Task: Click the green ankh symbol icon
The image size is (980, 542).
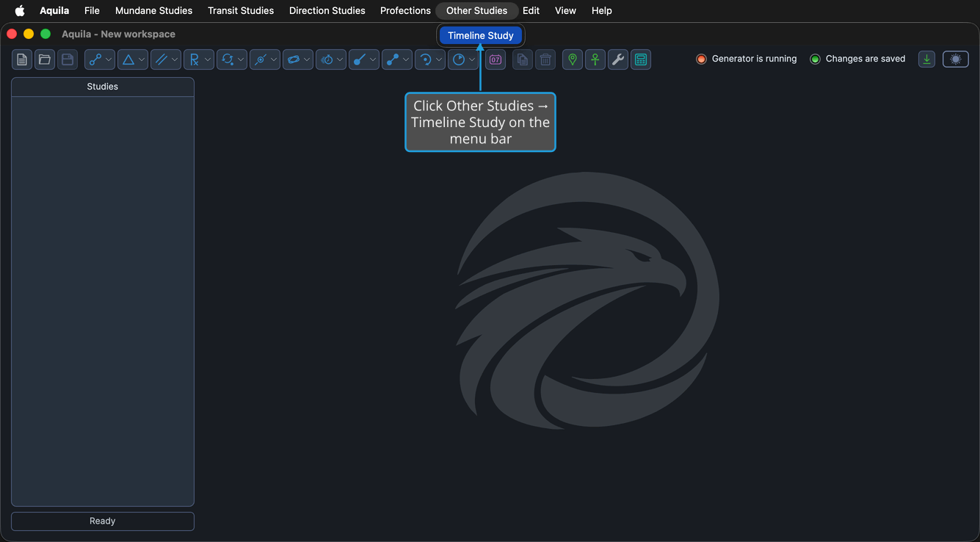Action: 595,59
